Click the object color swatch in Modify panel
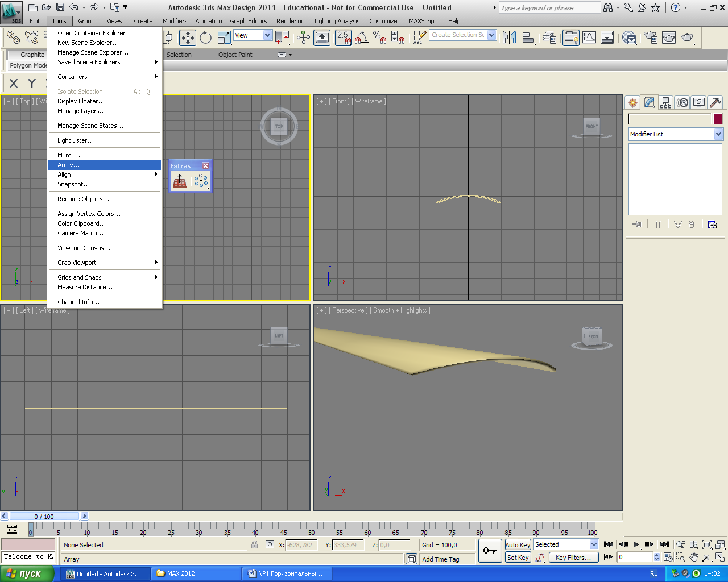The width and height of the screenshot is (728, 582). pyautogui.click(x=718, y=119)
